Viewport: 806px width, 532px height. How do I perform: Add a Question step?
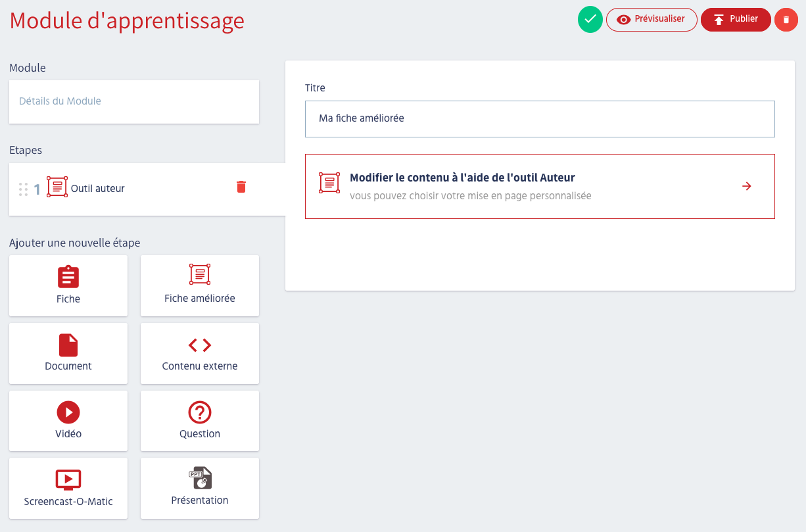200,421
